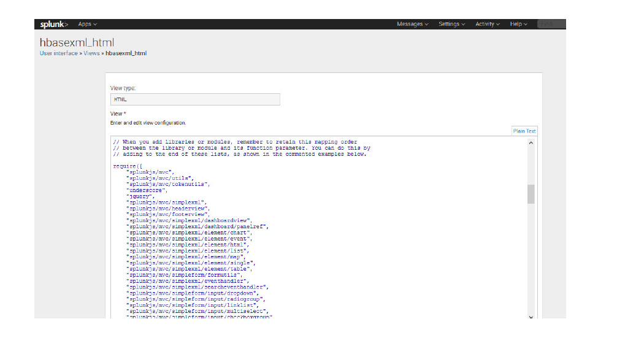
Task: Expand the Messages menu
Action: [x=412, y=24]
